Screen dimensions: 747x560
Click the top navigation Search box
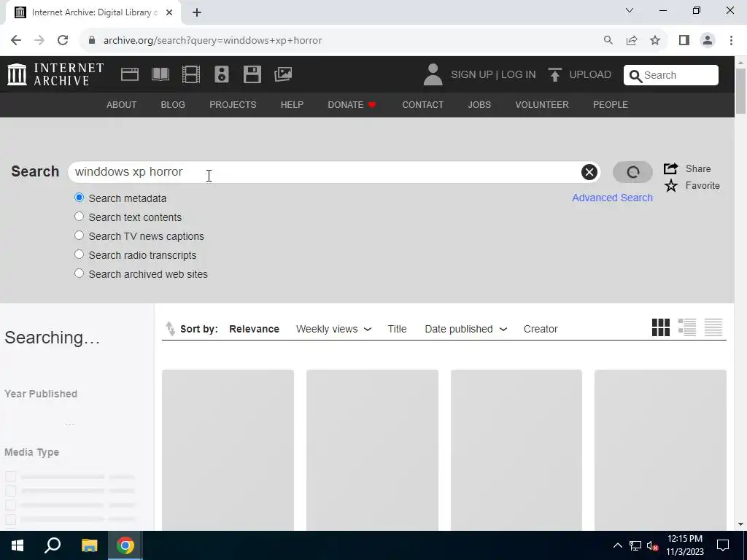671,75
